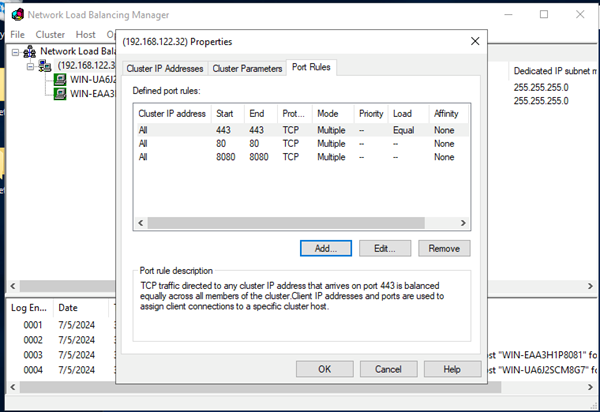Image resolution: width=600 pixels, height=412 pixels.
Task: Click log entry 0004 in main window
Action: click(x=33, y=370)
